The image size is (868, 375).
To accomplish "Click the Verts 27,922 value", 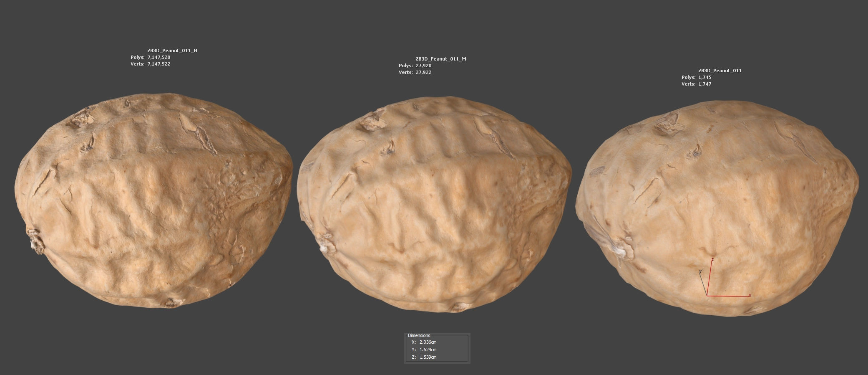I will click(x=423, y=72).
